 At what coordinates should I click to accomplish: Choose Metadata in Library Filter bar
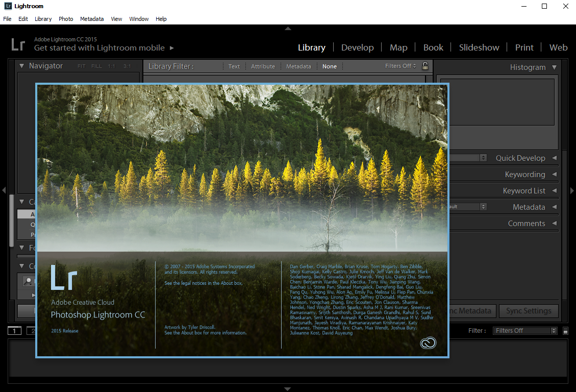(298, 66)
